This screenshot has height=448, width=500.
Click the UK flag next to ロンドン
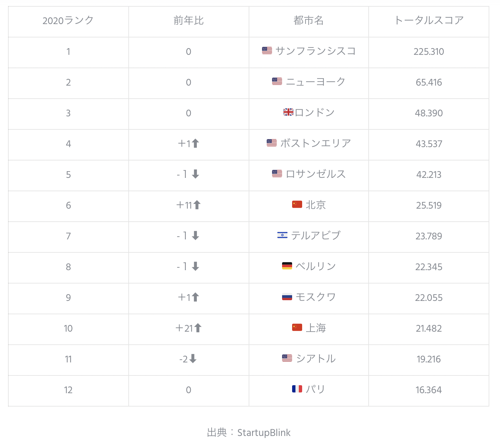coord(288,112)
